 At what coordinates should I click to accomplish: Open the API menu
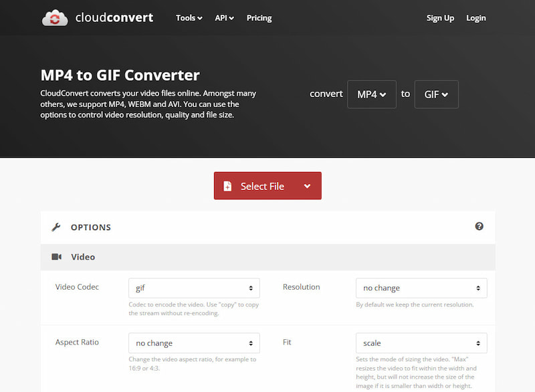(x=224, y=18)
